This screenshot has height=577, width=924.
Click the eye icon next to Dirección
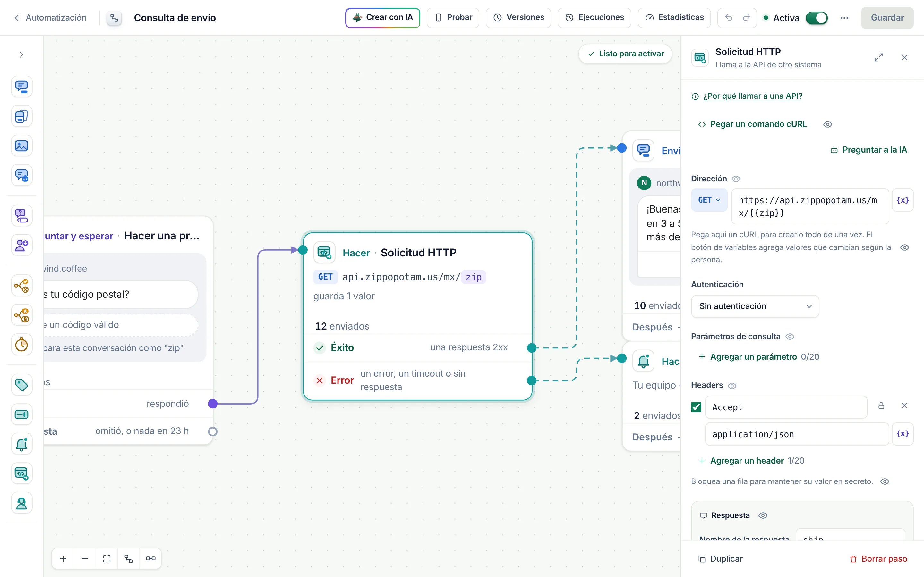coord(736,179)
